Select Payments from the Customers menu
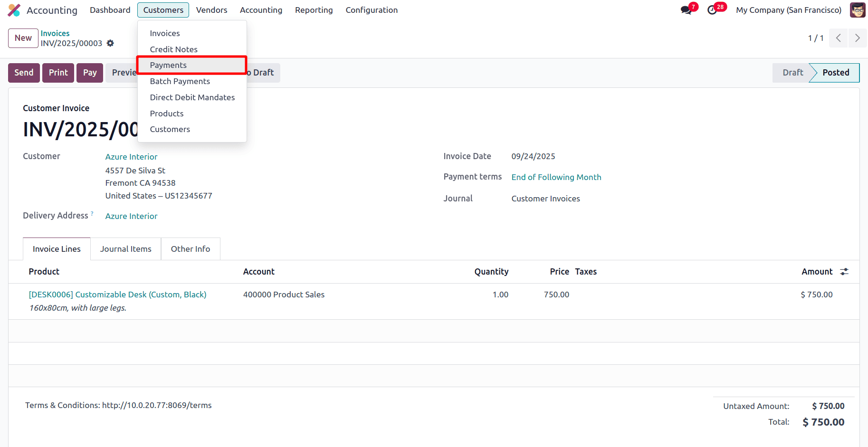This screenshot has width=868, height=447. pyautogui.click(x=168, y=65)
